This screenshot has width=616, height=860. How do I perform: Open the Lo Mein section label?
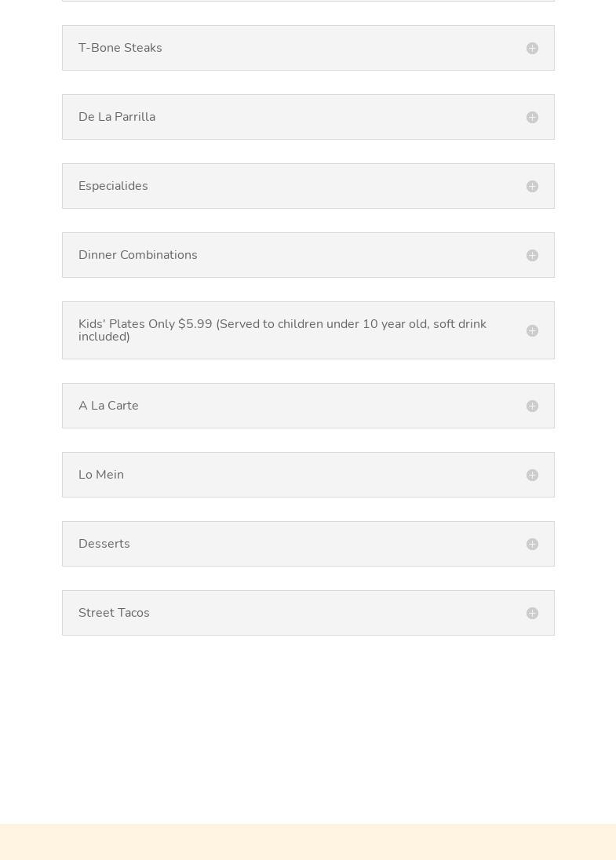pyautogui.click(x=101, y=475)
